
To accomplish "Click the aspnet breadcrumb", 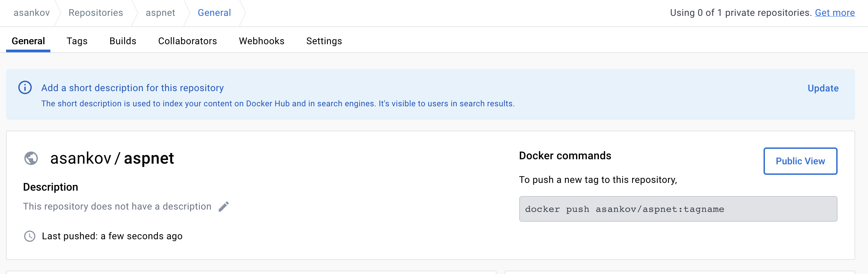I will pos(161,13).
